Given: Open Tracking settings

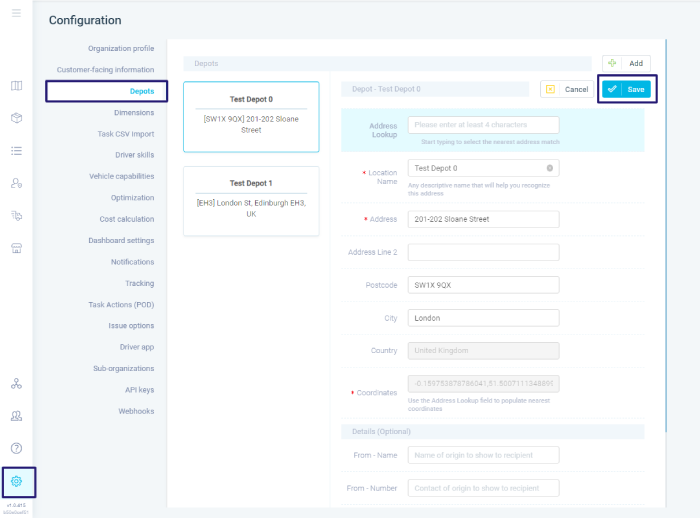Looking at the screenshot, I should point(140,283).
